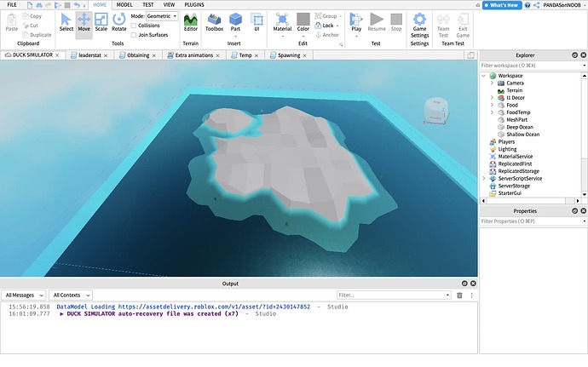Open the Toolbox panel

[214, 22]
